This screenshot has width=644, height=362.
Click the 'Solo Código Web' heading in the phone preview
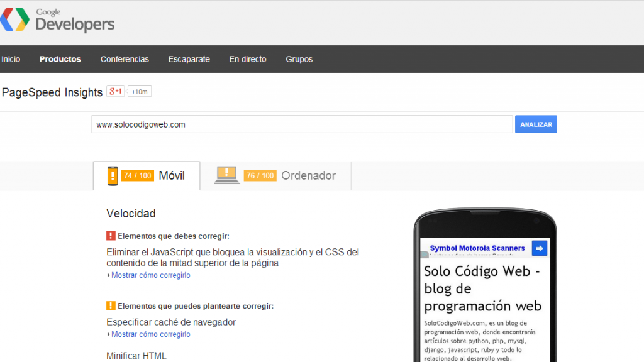pos(482,288)
